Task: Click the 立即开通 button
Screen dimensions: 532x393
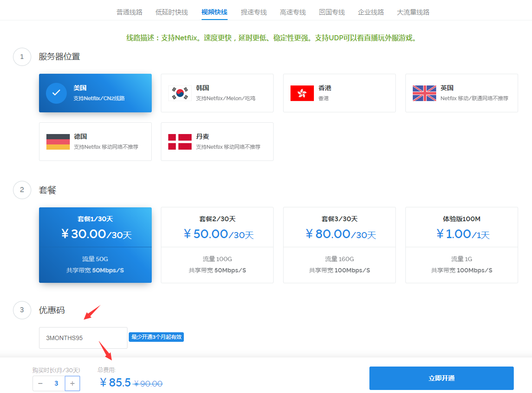Action: click(x=441, y=378)
